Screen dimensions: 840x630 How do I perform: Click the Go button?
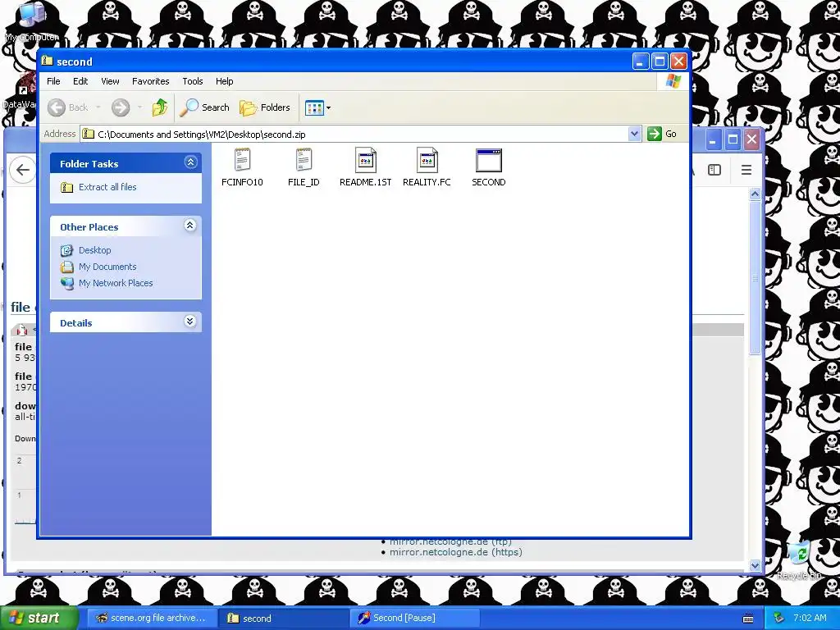(662, 134)
